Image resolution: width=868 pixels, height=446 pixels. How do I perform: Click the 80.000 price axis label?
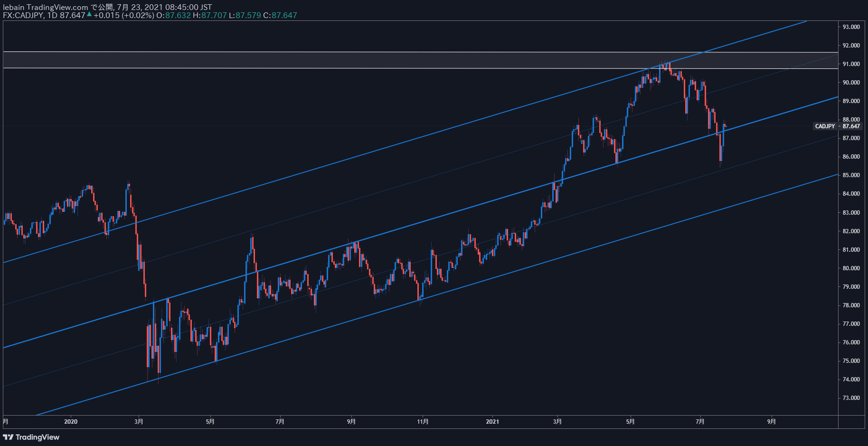[x=851, y=268]
